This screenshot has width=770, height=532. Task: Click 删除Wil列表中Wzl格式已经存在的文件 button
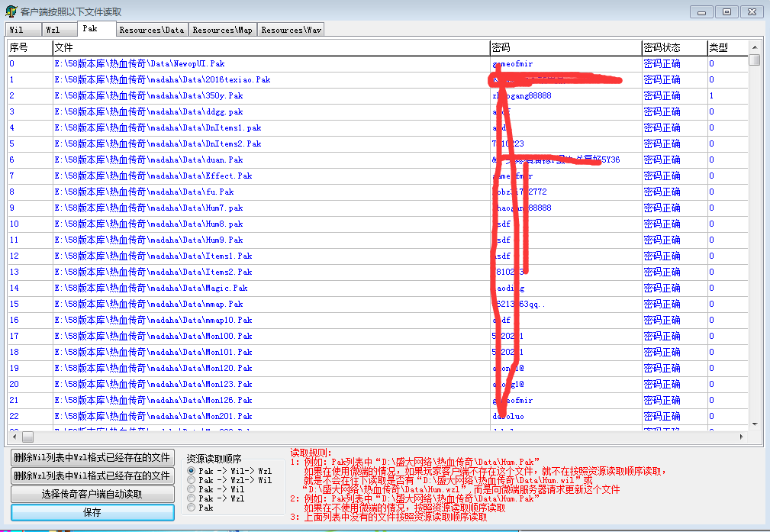point(92,457)
